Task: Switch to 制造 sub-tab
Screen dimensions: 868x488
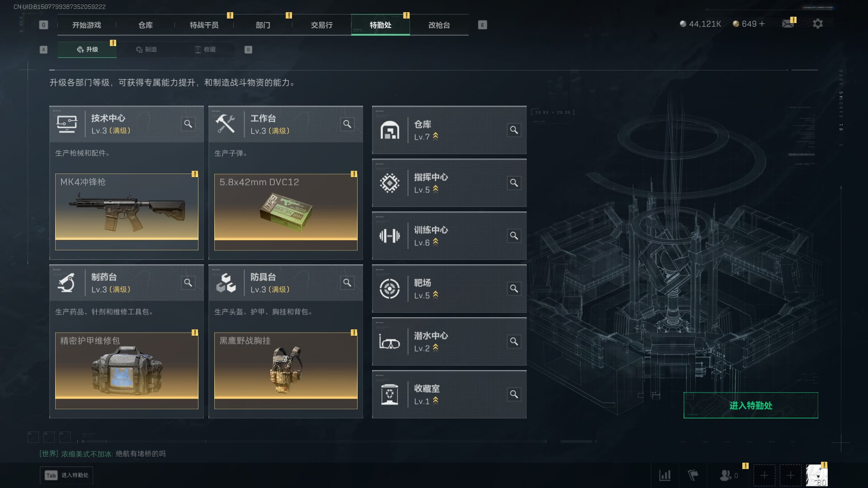Action: (146, 49)
